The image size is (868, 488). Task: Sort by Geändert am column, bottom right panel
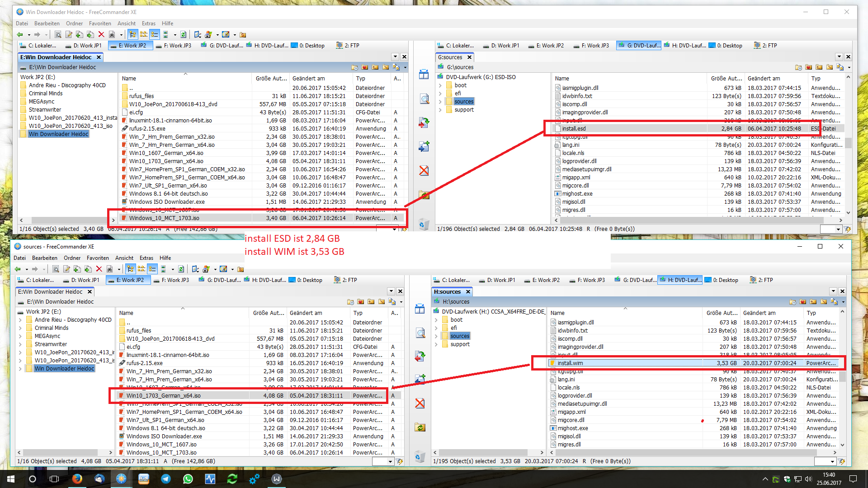[771, 313]
